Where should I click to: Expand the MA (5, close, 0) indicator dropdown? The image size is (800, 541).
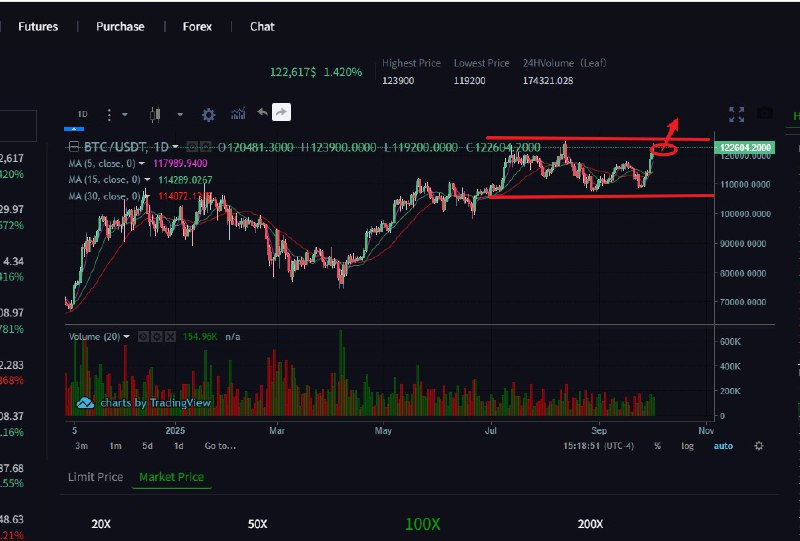pyautogui.click(x=142, y=163)
